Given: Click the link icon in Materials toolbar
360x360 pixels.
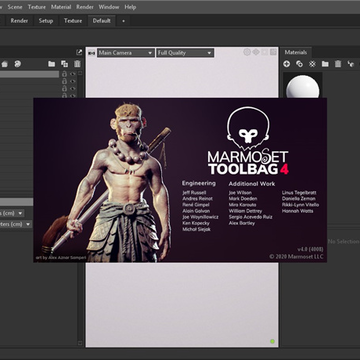Looking at the screenshot, I should click(350, 64).
